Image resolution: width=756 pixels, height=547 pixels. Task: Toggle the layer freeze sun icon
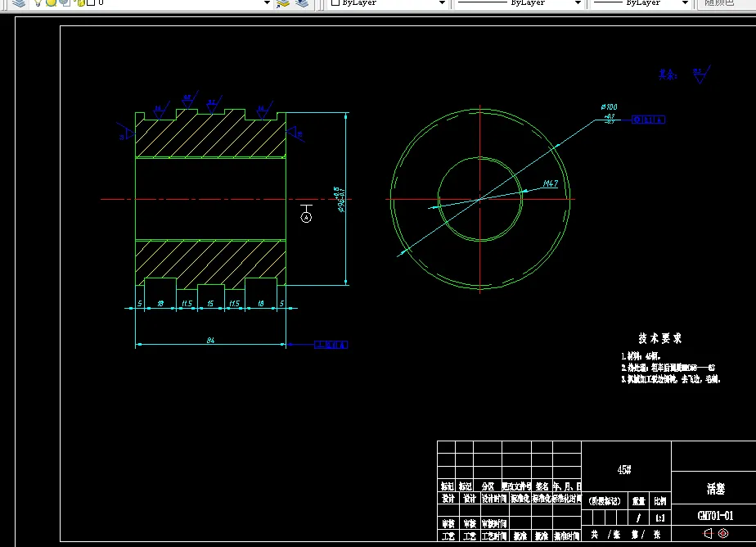point(51,3)
